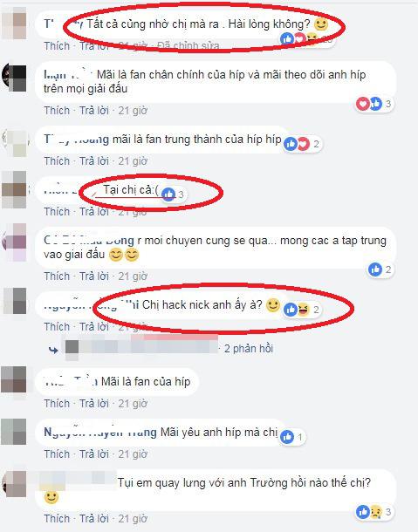The width and height of the screenshot is (418, 532).
Task: Click the haha reaction on 'Chị hack nick' comment
Action: [303, 310]
